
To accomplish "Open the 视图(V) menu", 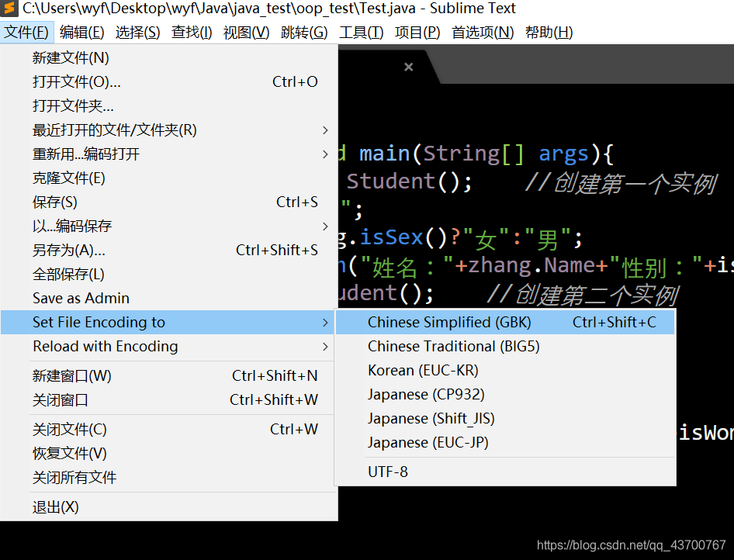I will [246, 33].
